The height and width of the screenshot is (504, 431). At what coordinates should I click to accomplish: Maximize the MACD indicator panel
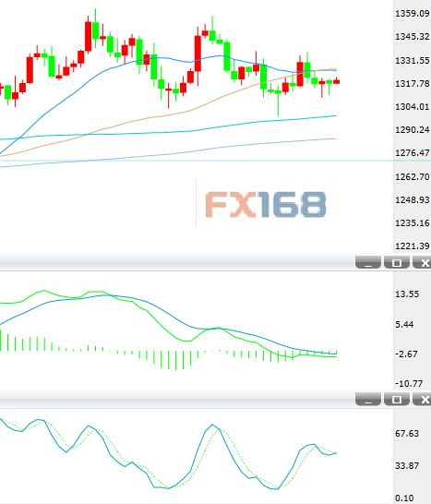click(397, 262)
